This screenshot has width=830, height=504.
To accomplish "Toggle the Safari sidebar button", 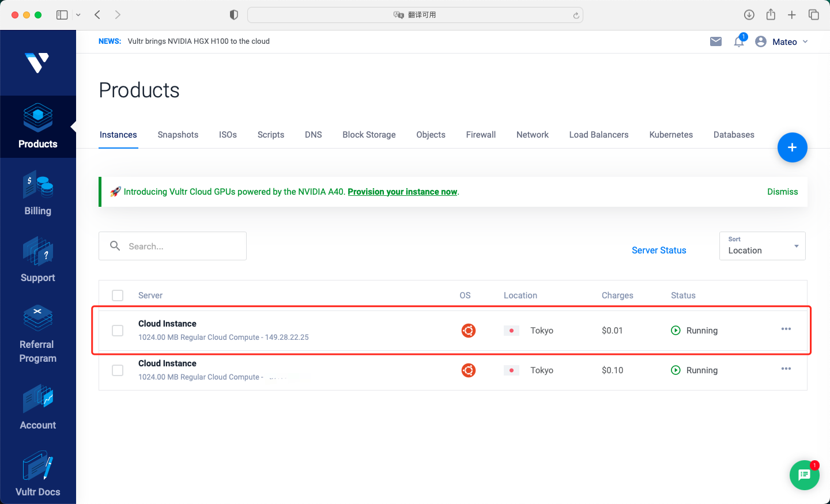I will (62, 15).
